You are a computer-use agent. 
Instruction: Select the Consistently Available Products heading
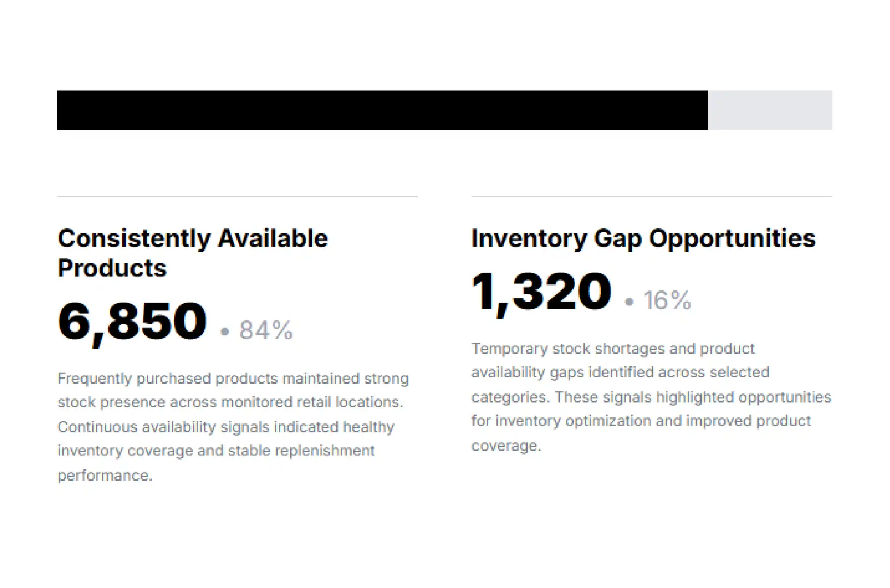pyautogui.click(x=193, y=253)
